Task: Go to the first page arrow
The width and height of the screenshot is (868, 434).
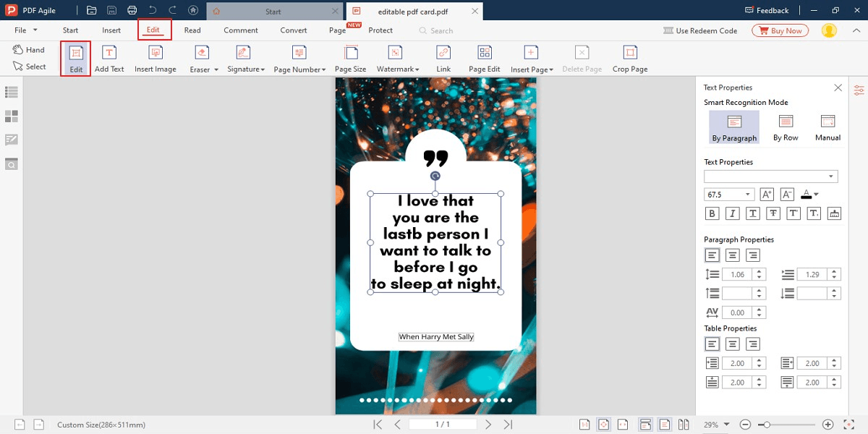Action: pyautogui.click(x=378, y=425)
